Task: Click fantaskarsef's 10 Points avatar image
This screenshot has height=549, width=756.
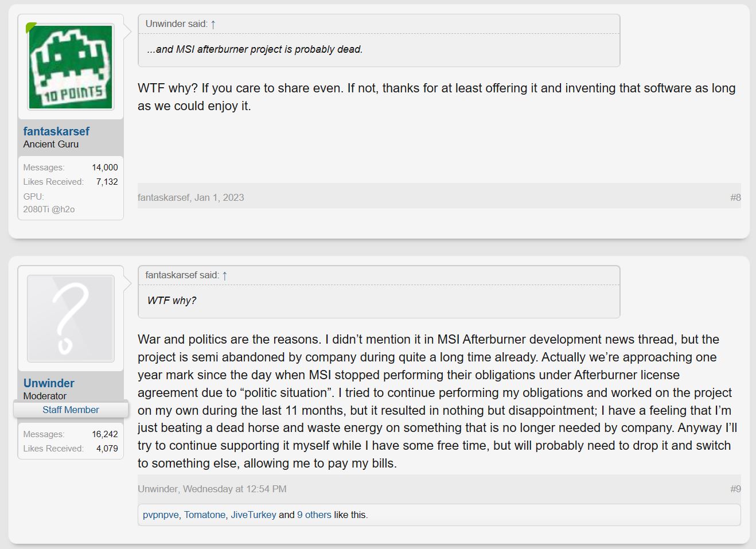Action: (71, 67)
